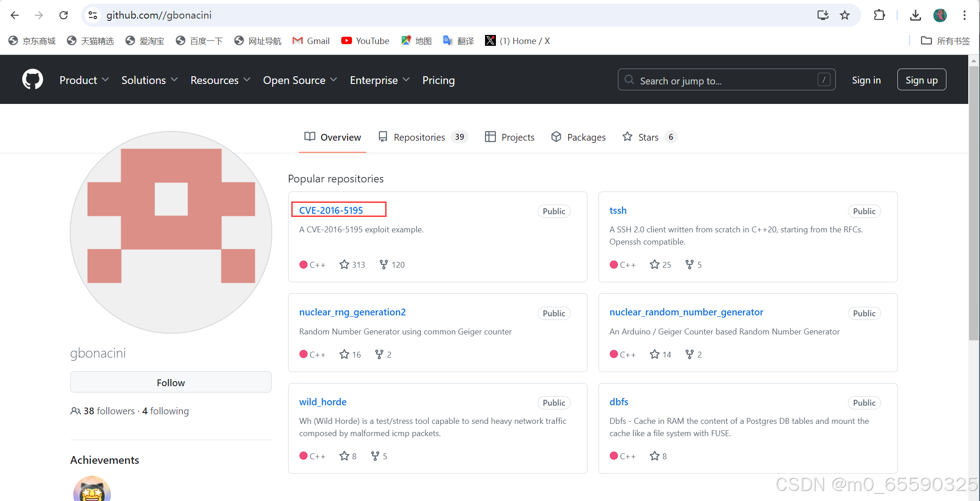Expand the Product dropdown menu
Viewport: 980px width, 501px height.
coord(84,80)
